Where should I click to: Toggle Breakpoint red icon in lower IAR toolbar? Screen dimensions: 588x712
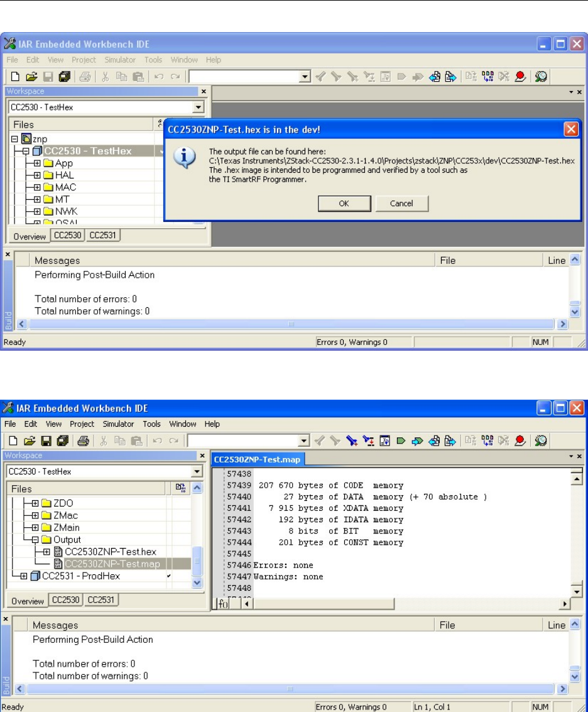coord(520,441)
